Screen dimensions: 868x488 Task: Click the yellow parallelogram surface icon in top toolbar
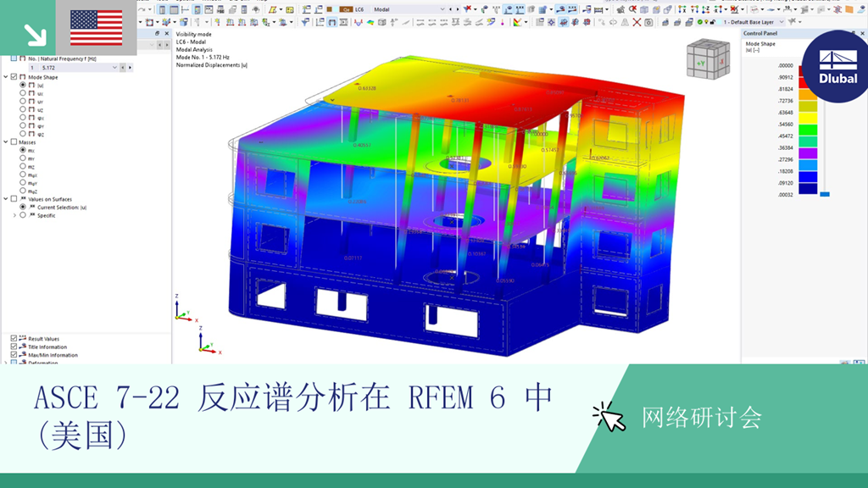click(272, 9)
